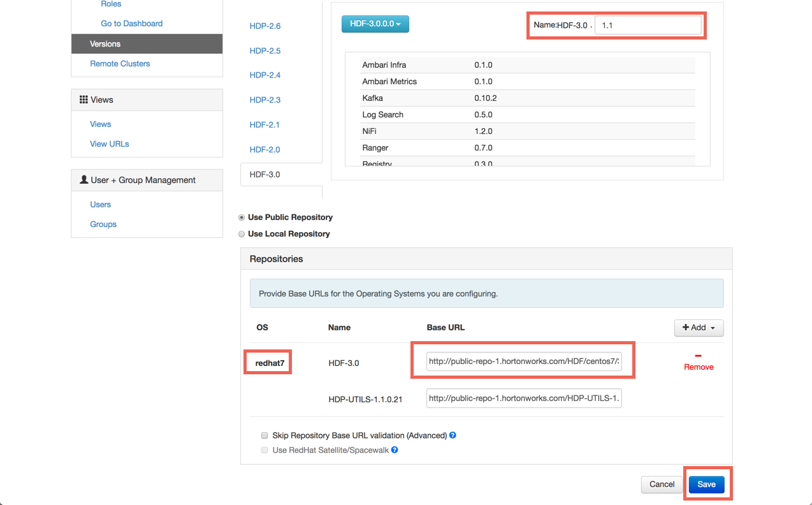
Task: Click the Cancel button
Action: (x=662, y=484)
